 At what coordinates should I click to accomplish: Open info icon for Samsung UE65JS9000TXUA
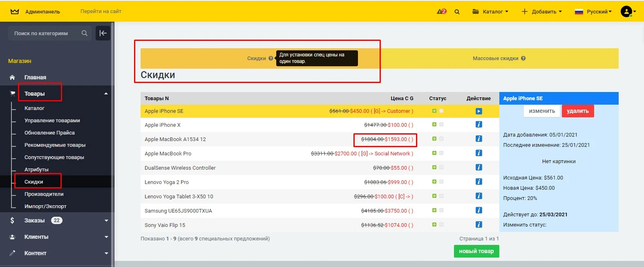pos(479,210)
